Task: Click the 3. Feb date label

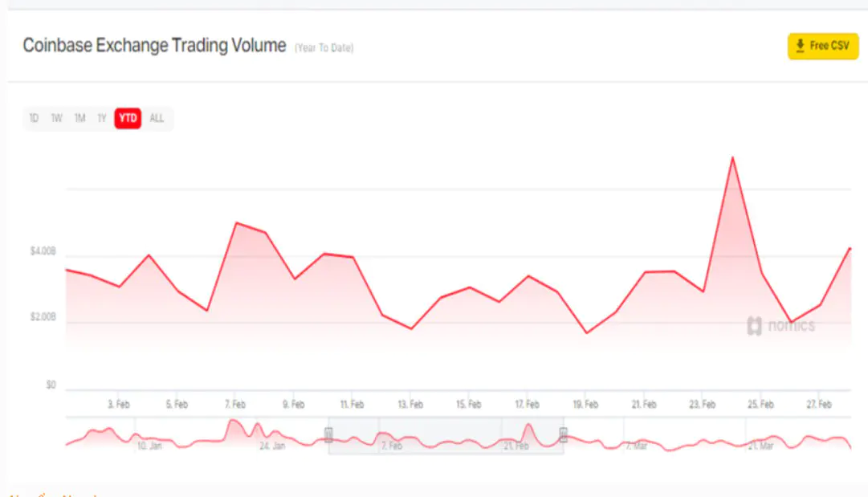Action: point(119,405)
